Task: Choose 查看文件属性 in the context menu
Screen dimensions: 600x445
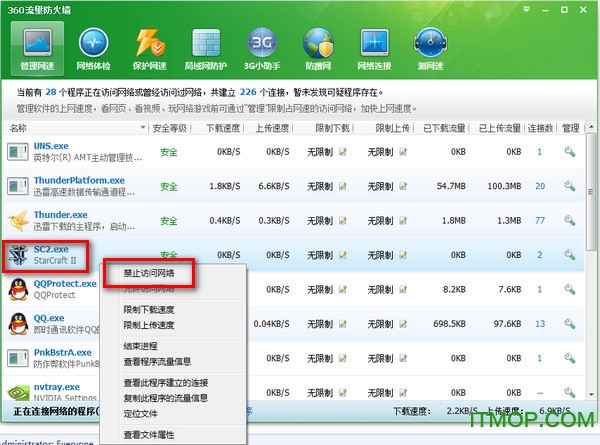Action: pyautogui.click(x=149, y=435)
